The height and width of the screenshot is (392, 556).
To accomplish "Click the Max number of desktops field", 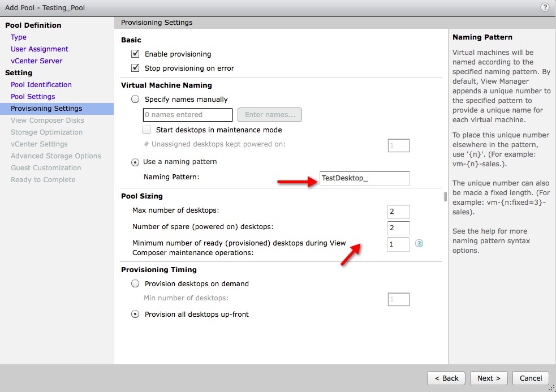I will (x=398, y=212).
